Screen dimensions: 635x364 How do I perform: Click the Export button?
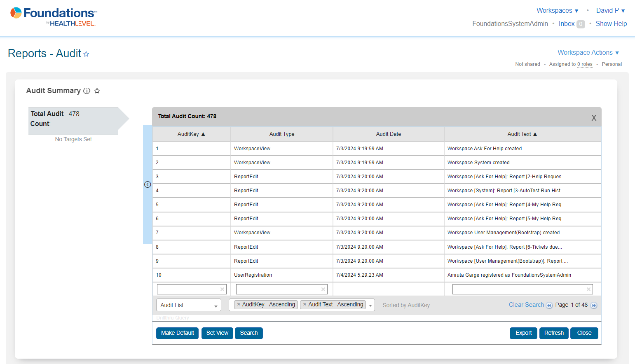(x=523, y=333)
